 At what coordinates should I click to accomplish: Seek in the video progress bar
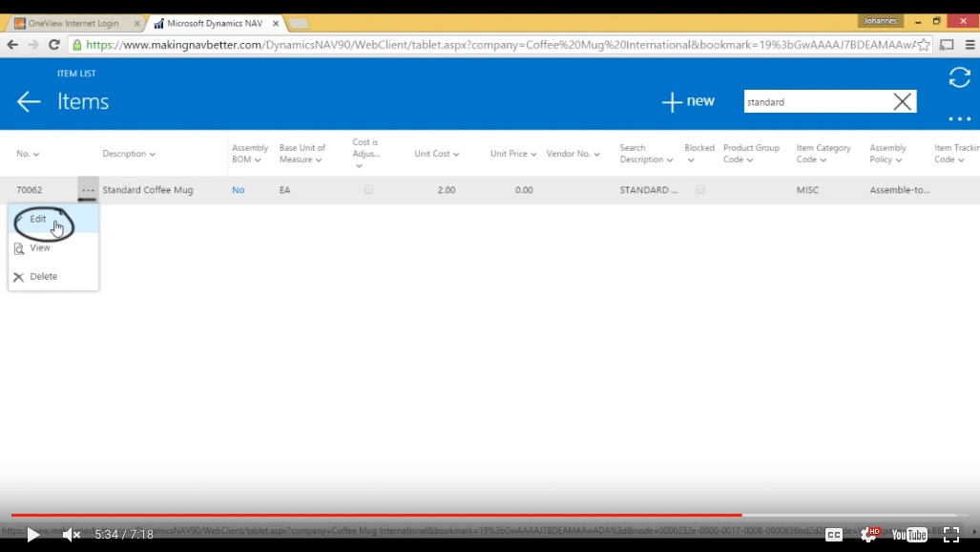click(x=490, y=515)
